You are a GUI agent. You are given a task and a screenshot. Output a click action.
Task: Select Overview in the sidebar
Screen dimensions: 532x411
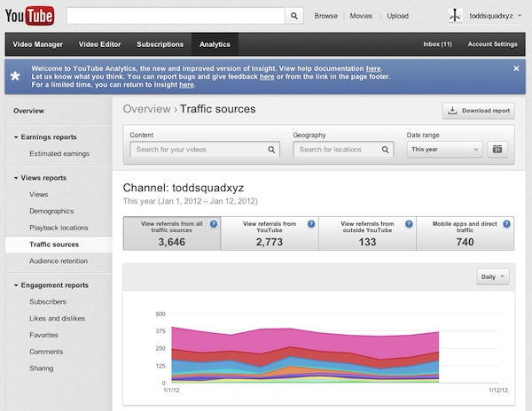tap(29, 111)
